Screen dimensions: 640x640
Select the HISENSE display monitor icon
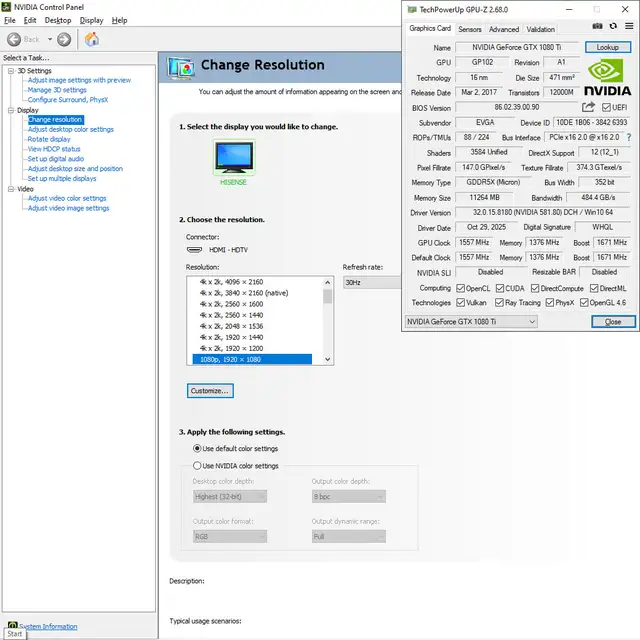coord(234,157)
